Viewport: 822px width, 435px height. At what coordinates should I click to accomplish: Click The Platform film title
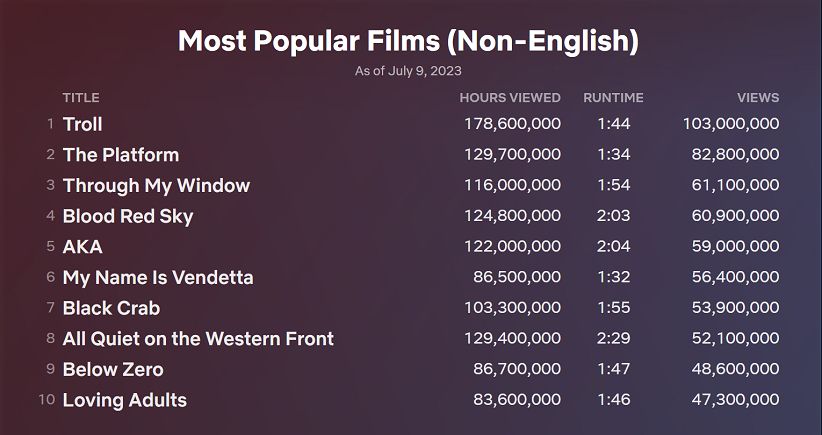[121, 155]
